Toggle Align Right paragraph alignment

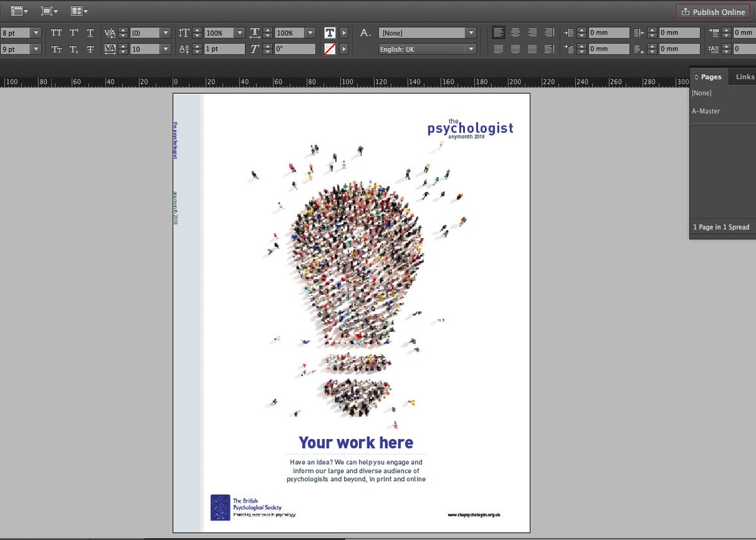tap(532, 33)
